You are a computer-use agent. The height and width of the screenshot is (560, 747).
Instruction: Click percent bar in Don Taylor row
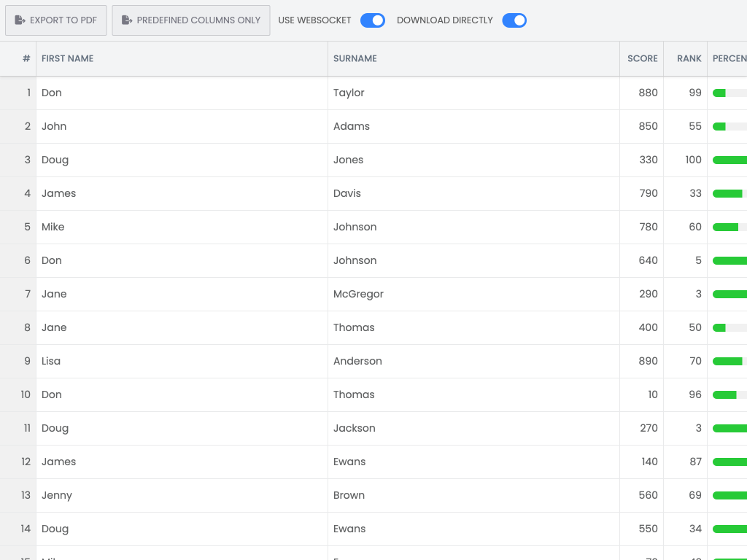[x=729, y=93]
